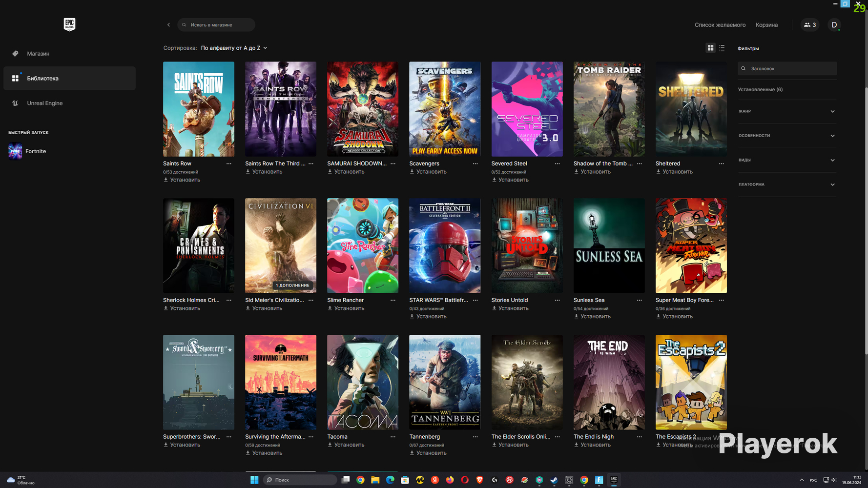The width and height of the screenshot is (868, 488).
Task: Open Windows Start menu
Action: click(x=254, y=480)
